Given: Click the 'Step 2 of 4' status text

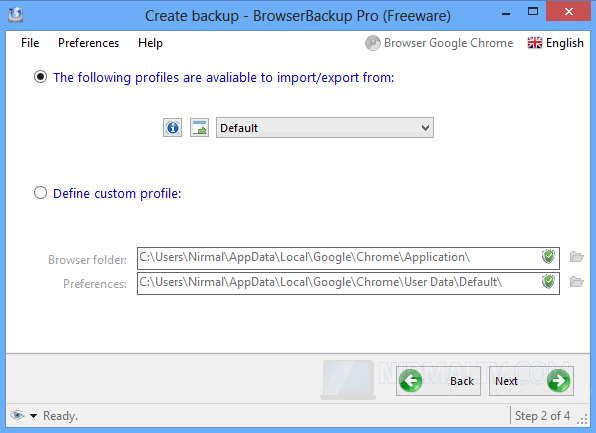Looking at the screenshot, I should (542, 416).
